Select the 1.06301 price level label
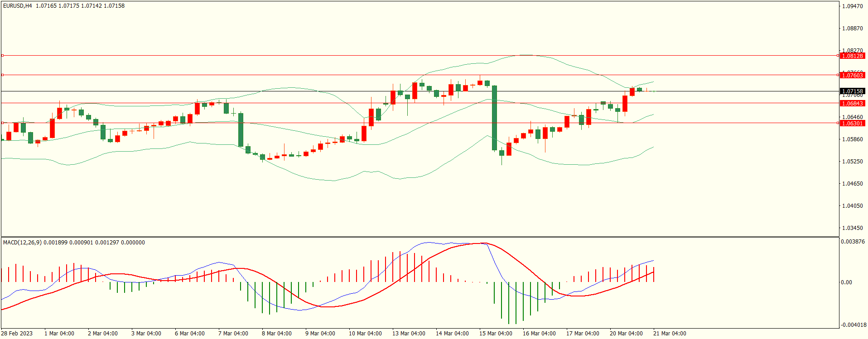 [853, 123]
